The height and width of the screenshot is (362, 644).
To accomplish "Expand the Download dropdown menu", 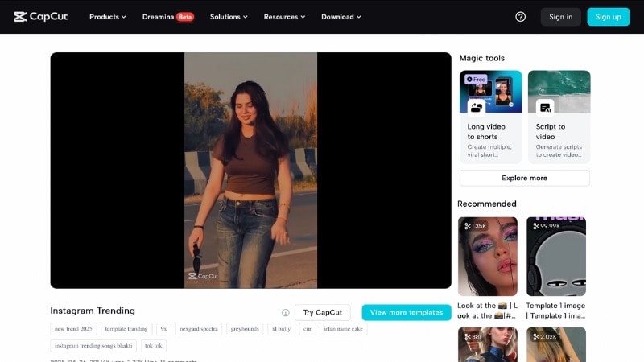I will pyautogui.click(x=341, y=17).
